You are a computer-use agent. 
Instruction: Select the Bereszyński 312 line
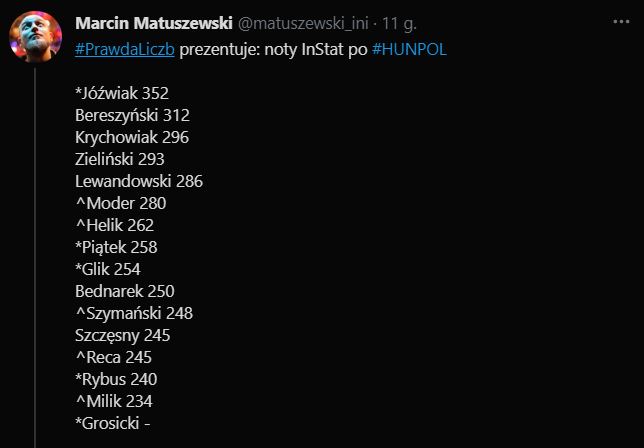[x=132, y=115]
